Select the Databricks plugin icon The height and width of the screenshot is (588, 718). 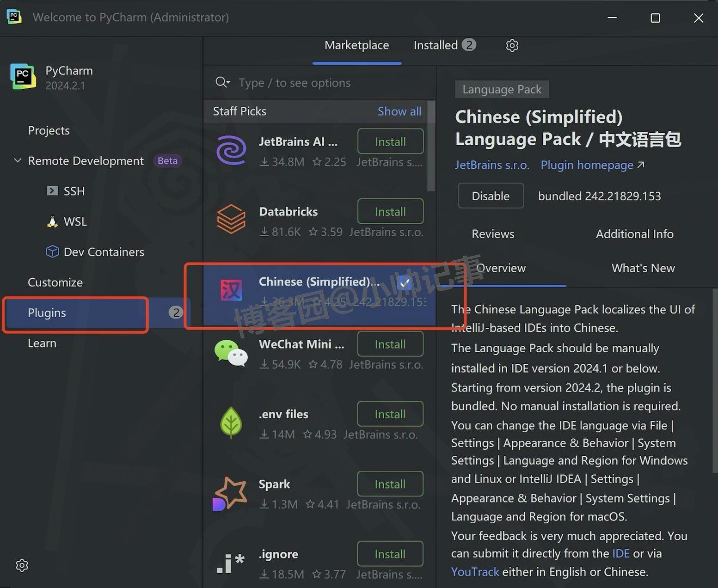(231, 219)
